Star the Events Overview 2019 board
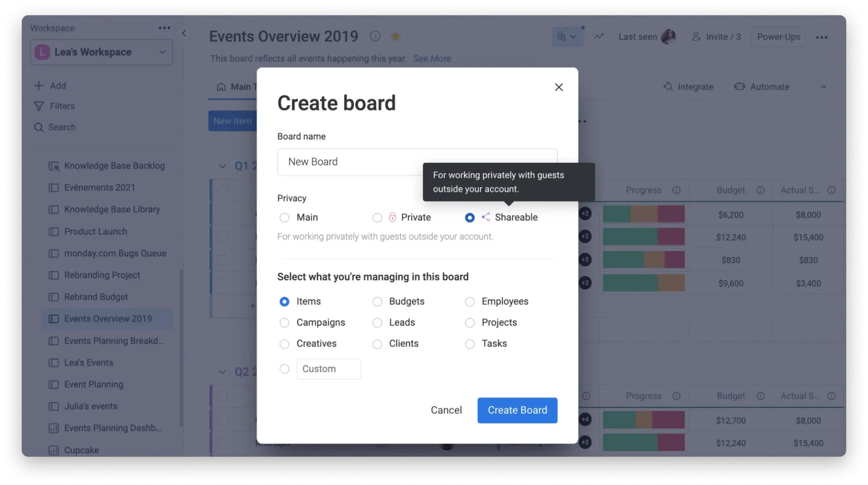Image resolution: width=868 pixels, height=485 pixels. click(396, 36)
